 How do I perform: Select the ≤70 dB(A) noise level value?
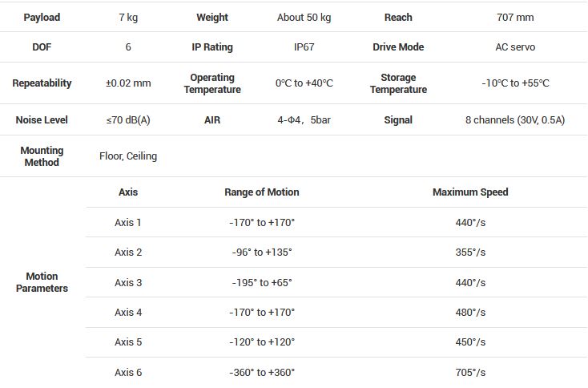pos(128,120)
